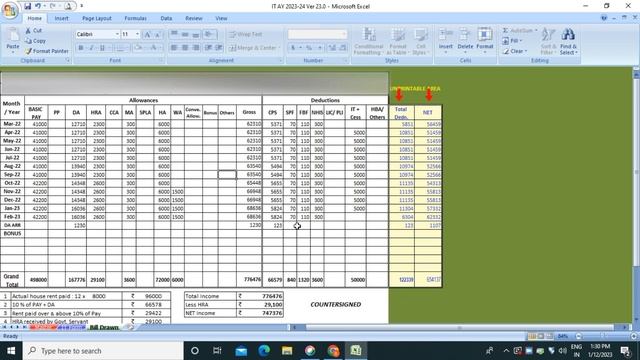
Task: Insert cells using Insert button
Action: [x=446, y=41]
